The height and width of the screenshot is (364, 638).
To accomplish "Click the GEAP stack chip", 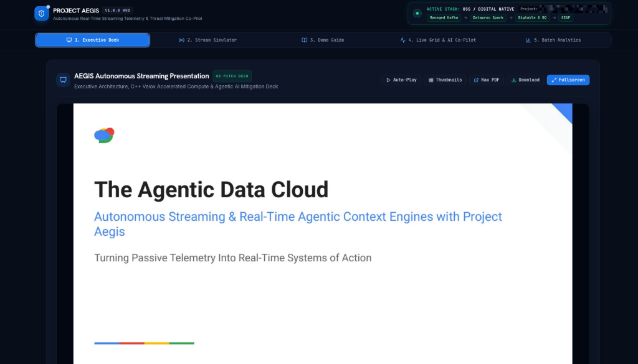I will point(566,18).
